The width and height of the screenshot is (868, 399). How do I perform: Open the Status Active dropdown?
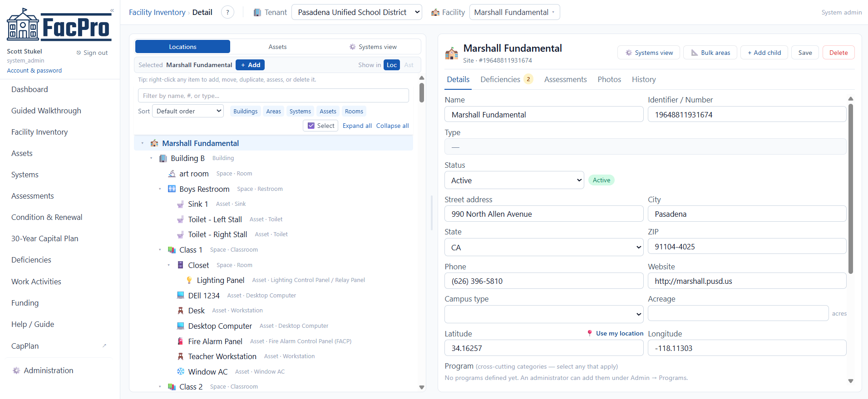514,180
